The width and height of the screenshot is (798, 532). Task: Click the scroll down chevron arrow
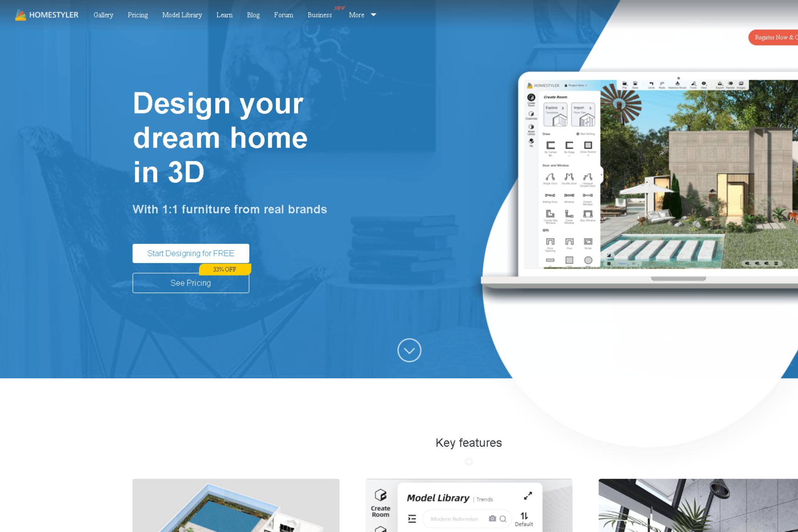[x=410, y=350]
